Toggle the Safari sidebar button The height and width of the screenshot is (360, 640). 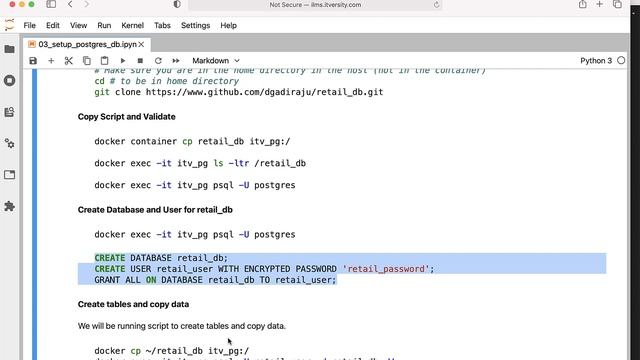tap(51, 4)
